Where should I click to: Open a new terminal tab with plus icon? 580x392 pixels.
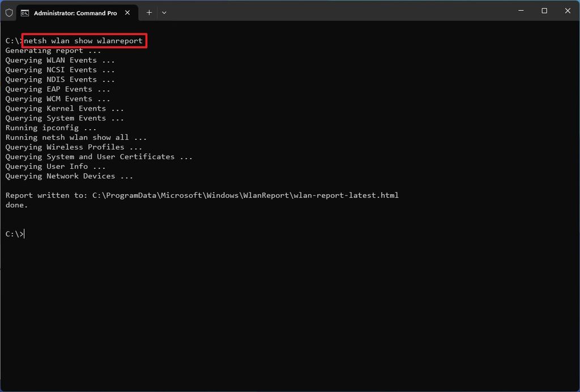[149, 12]
